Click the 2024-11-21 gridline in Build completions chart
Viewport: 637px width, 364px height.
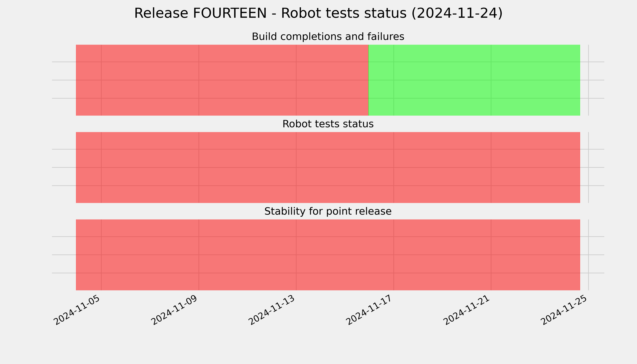(491, 80)
